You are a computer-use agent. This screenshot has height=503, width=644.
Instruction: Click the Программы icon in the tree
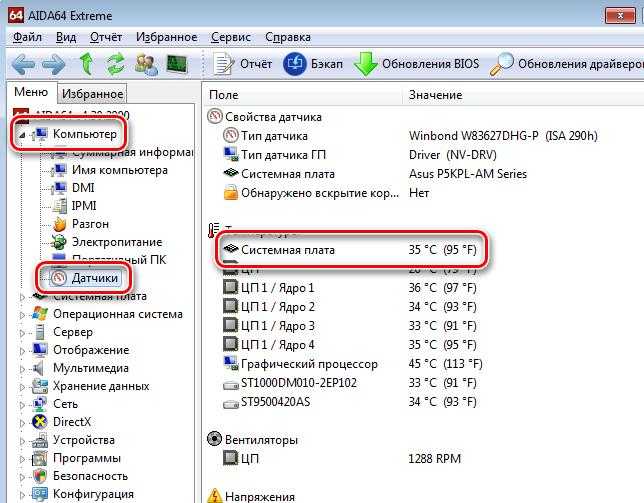pos(40,458)
